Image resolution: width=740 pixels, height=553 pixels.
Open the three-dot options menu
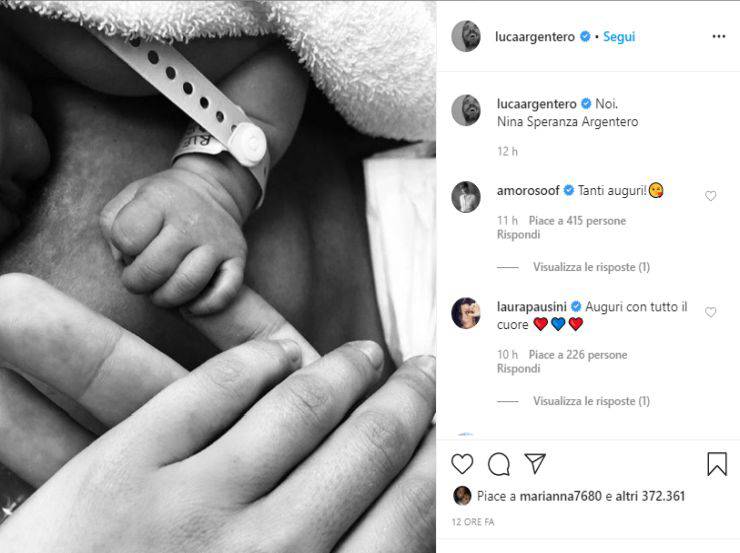(719, 36)
